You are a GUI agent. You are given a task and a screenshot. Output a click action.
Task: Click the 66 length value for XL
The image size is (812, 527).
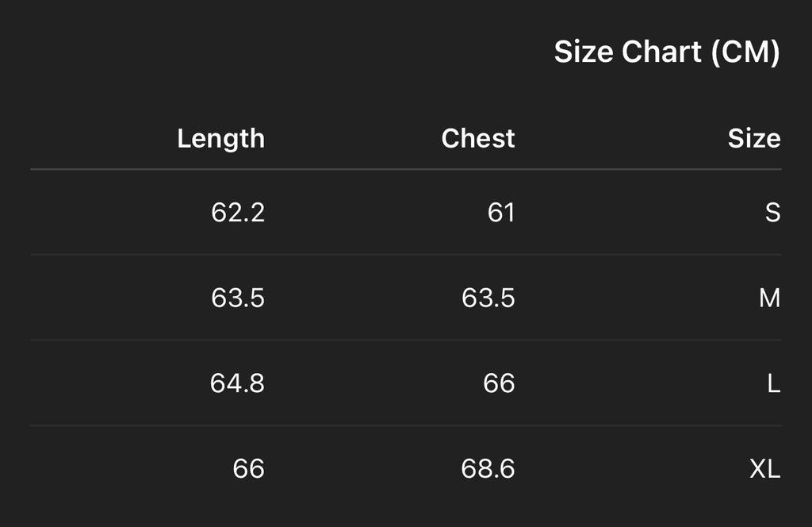click(x=248, y=469)
